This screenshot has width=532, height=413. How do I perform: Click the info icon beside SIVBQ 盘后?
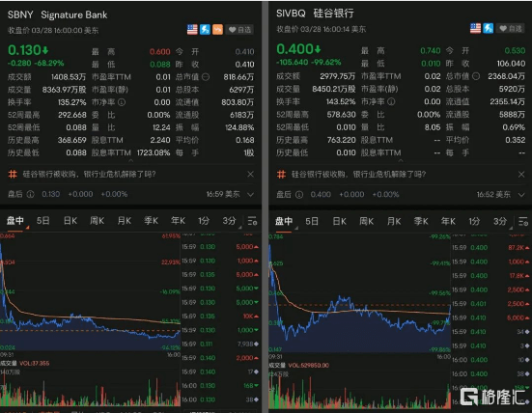pos(299,195)
